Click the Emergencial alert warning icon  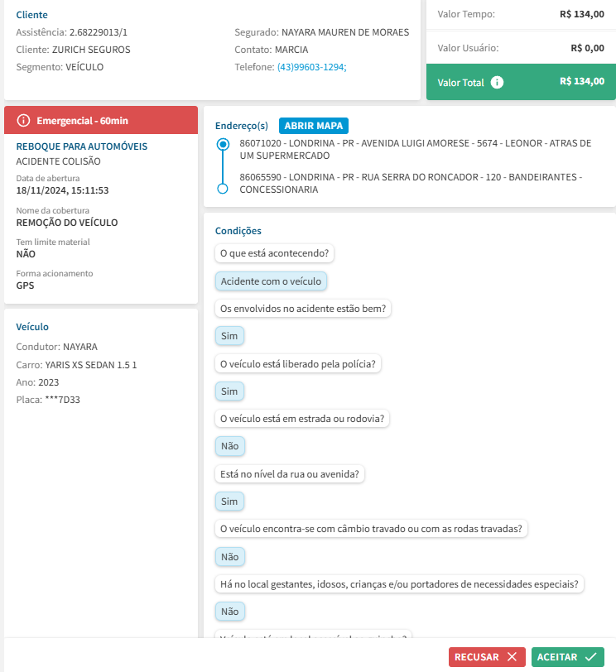pos(23,121)
